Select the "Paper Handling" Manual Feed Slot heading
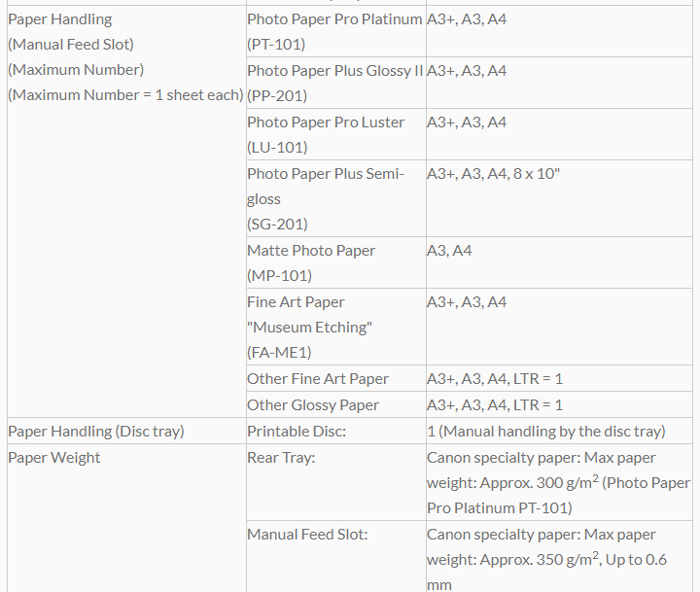 [x=60, y=19]
